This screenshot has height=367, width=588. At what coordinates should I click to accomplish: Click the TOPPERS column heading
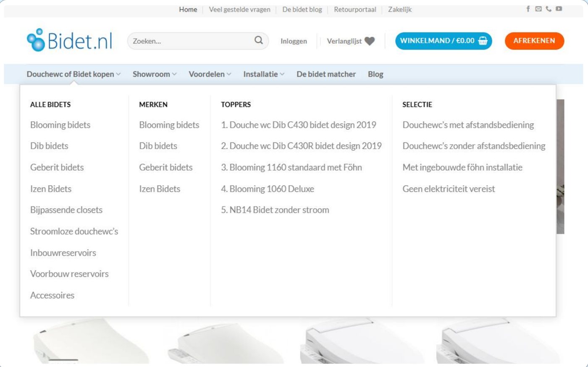[236, 105]
